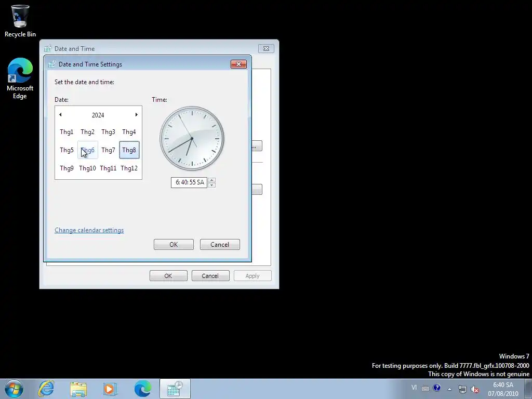Open the network tray icon
Image resolution: width=532 pixels, height=399 pixels.
coord(462,389)
